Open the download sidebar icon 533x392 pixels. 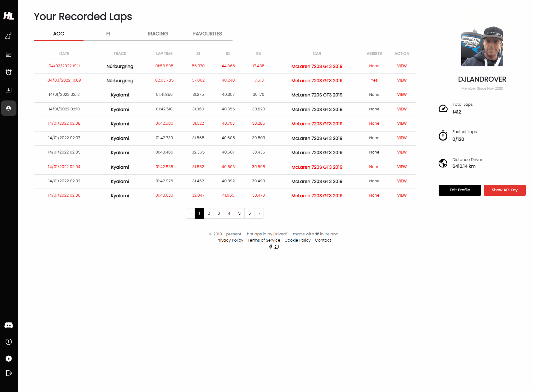click(x=9, y=90)
